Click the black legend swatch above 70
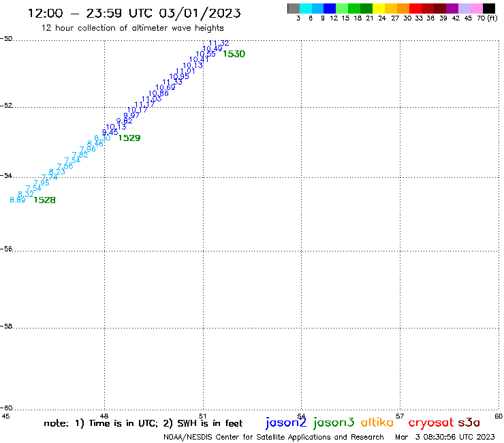 pos(489,8)
